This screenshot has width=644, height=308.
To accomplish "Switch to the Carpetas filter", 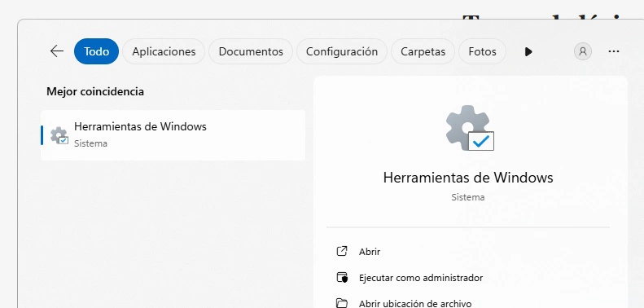I will pyautogui.click(x=423, y=51).
